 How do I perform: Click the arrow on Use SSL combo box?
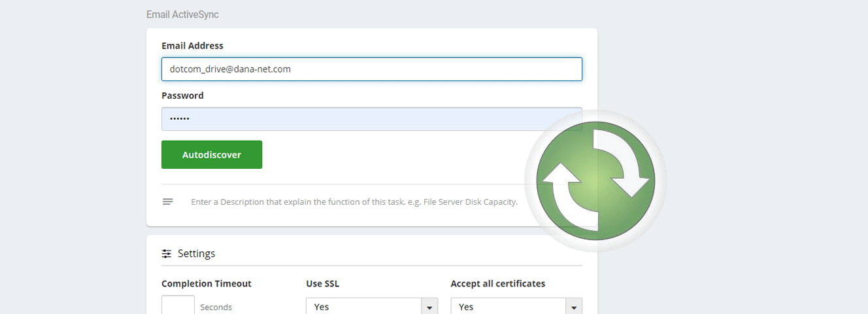coord(429,307)
